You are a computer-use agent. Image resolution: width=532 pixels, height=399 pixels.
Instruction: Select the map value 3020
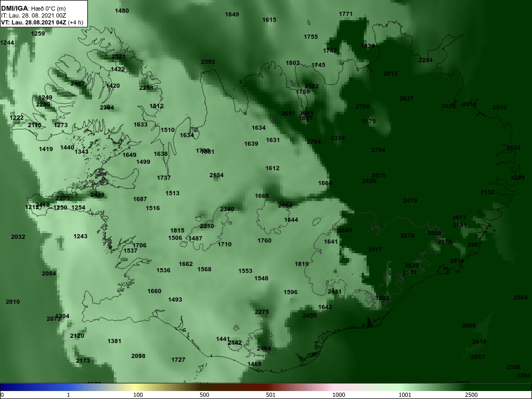(448, 106)
